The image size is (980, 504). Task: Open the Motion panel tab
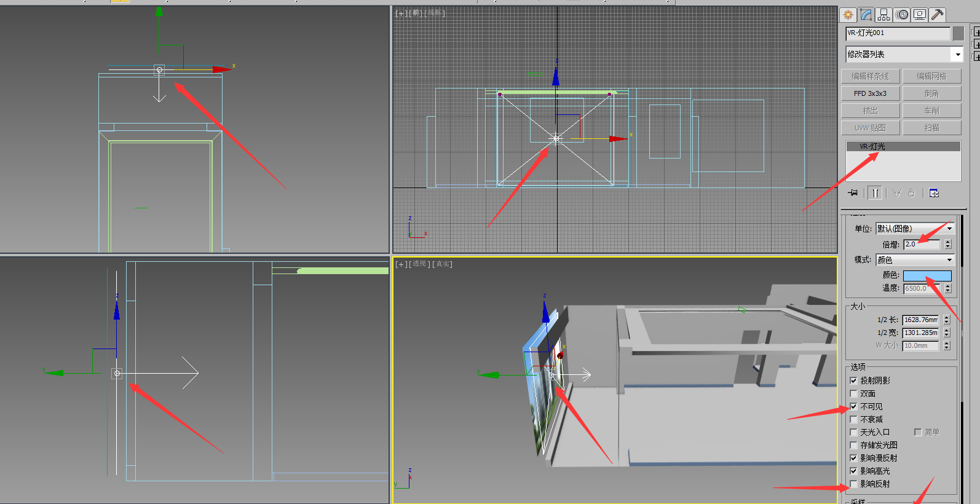point(902,15)
